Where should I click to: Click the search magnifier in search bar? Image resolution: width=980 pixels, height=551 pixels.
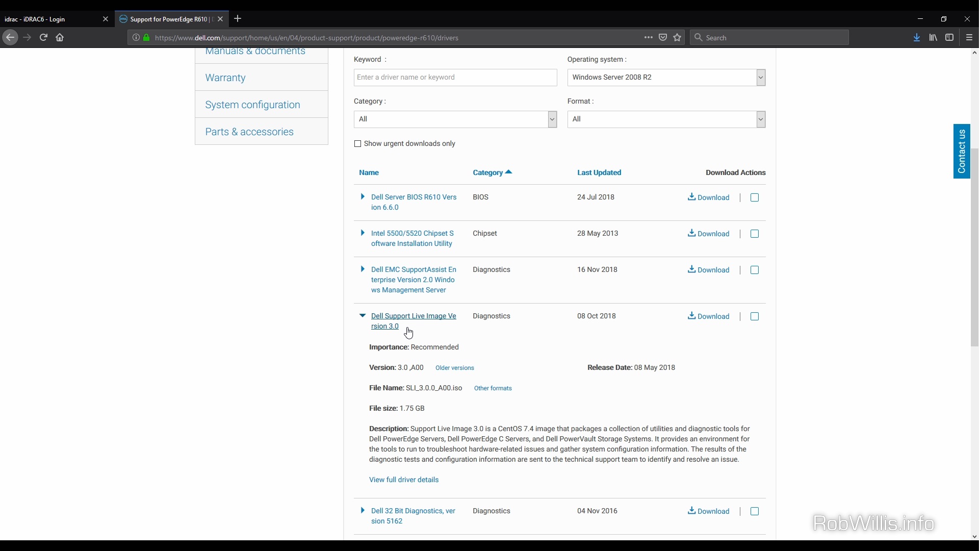699,38
